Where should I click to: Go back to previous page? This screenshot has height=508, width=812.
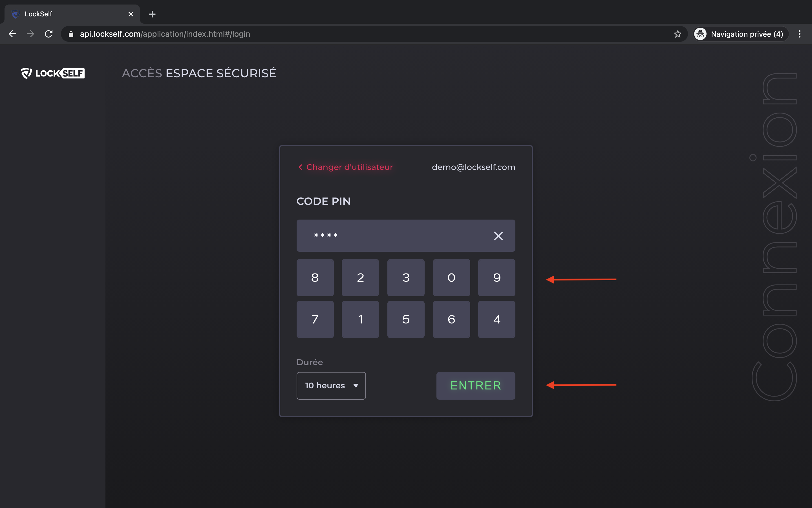(x=12, y=34)
